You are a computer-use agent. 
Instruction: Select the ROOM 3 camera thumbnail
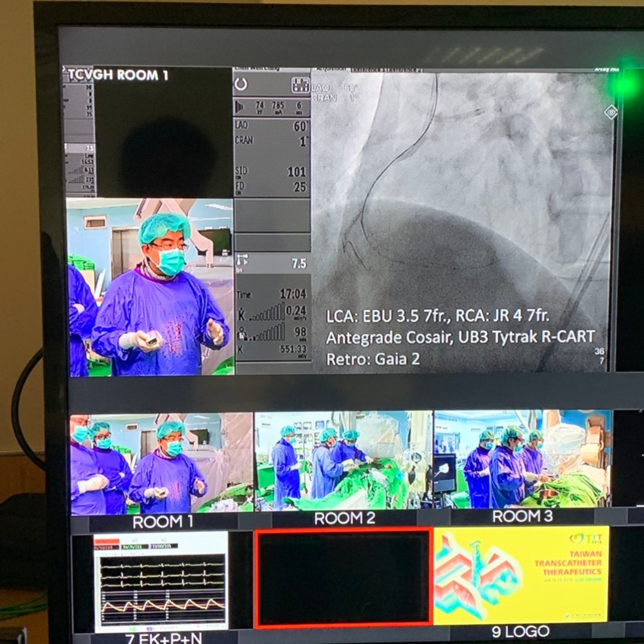click(x=522, y=460)
